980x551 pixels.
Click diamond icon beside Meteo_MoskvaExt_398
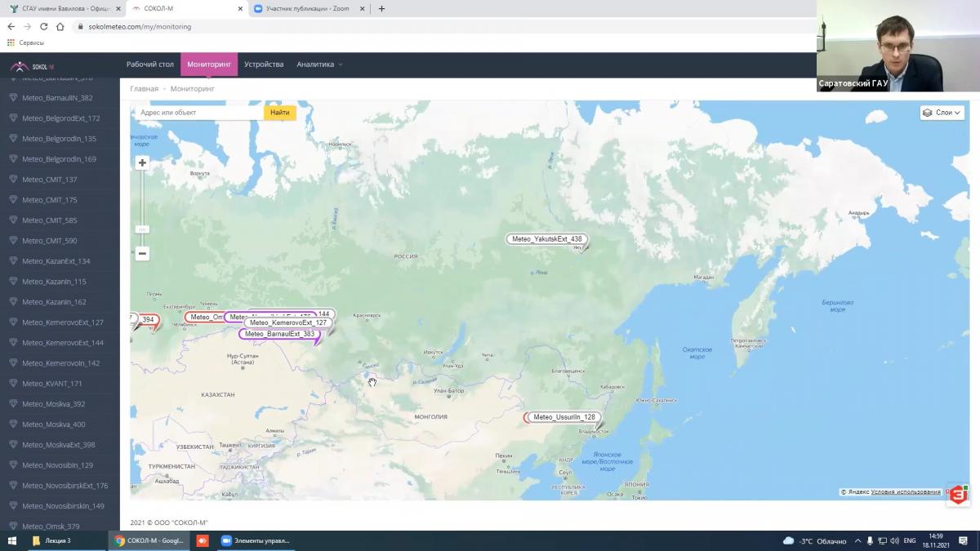click(x=12, y=445)
